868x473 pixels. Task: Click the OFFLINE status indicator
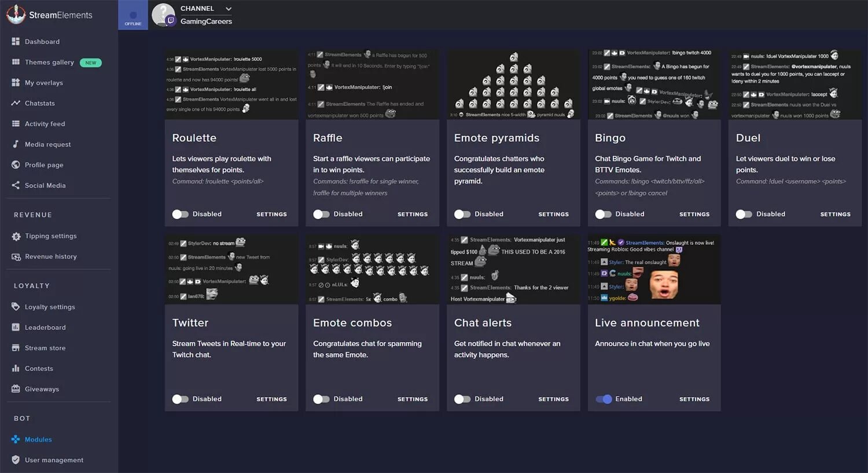[x=133, y=16]
